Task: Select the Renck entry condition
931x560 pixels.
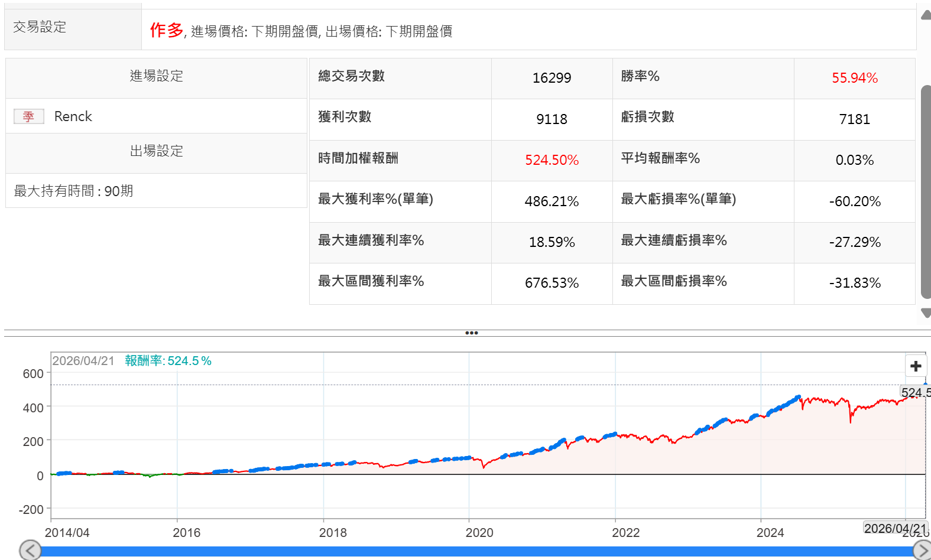Action: coord(73,116)
